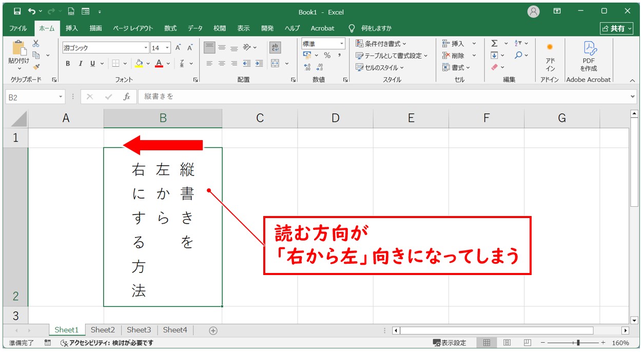Click the 共有 share button

(617, 28)
